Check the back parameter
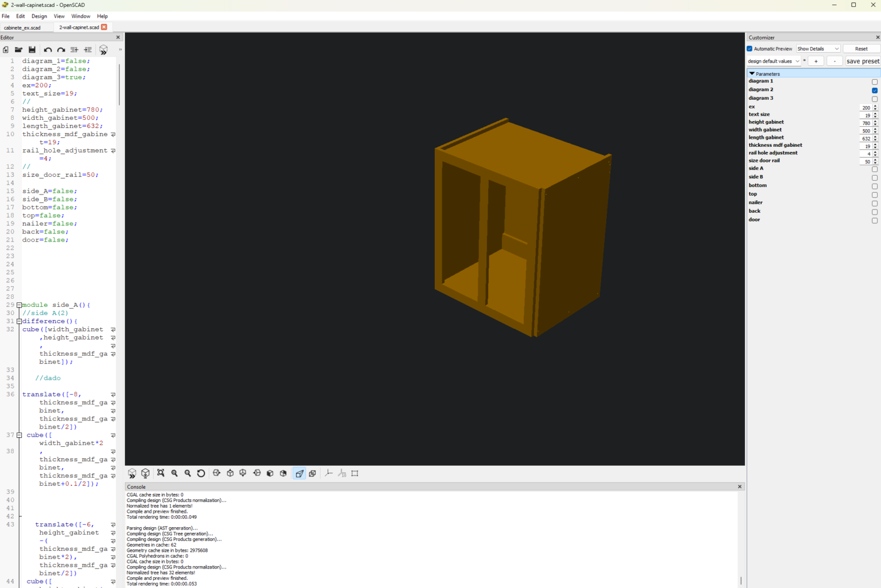The width and height of the screenshot is (881, 588). click(x=875, y=212)
